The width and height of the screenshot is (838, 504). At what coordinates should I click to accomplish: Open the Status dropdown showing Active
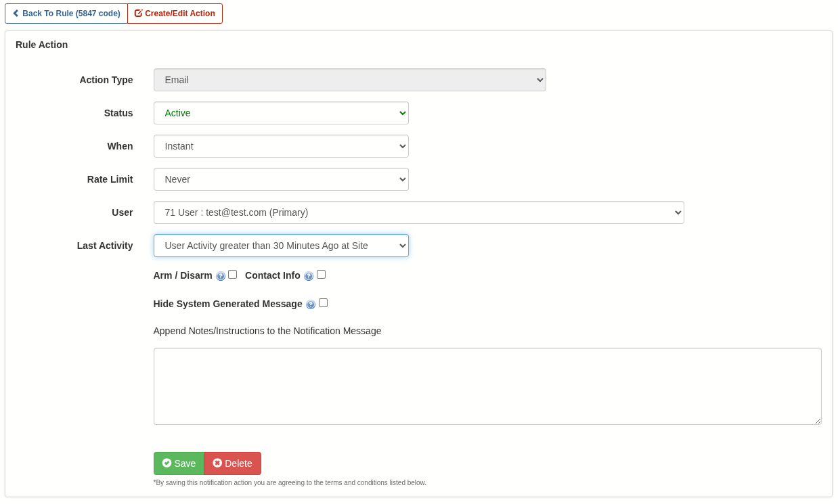pos(281,113)
